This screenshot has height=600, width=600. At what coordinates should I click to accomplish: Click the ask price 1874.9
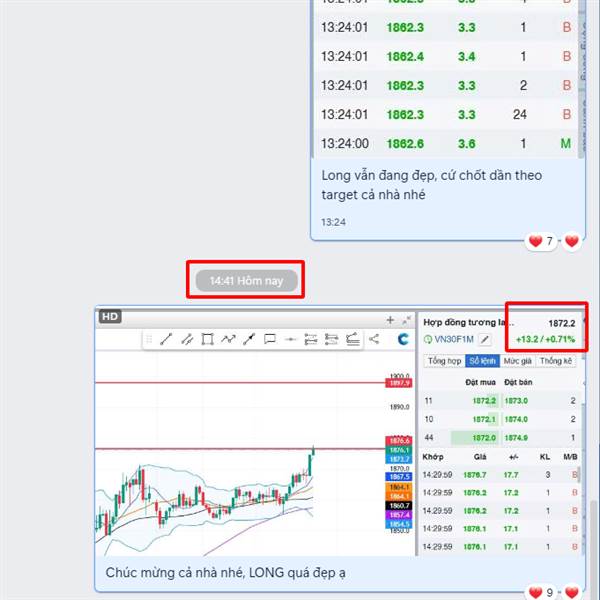(516, 437)
